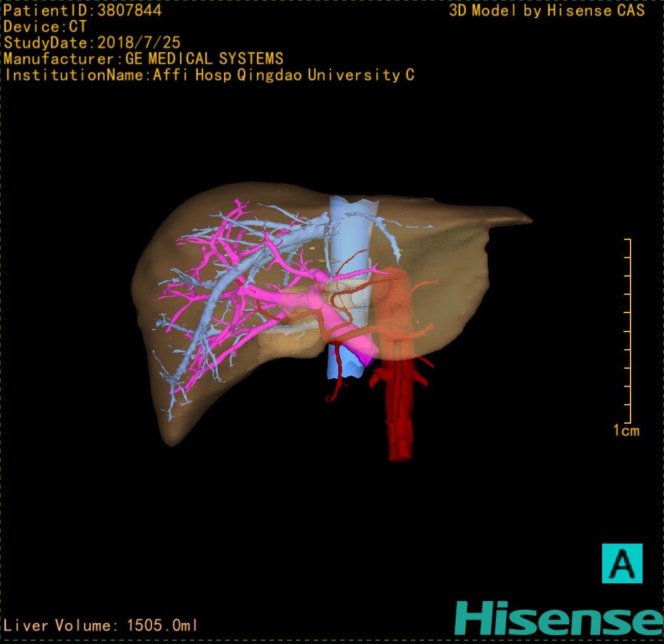The width and height of the screenshot is (664, 644).
Task: Click '3D Model by Hisense CAS' label
Action: 547,11
